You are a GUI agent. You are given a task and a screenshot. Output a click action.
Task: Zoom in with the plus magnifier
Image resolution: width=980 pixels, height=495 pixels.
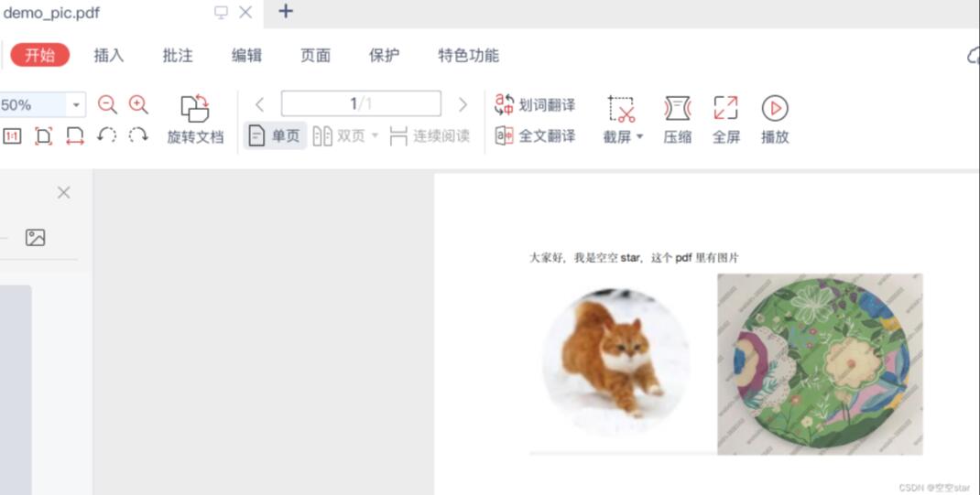[138, 104]
